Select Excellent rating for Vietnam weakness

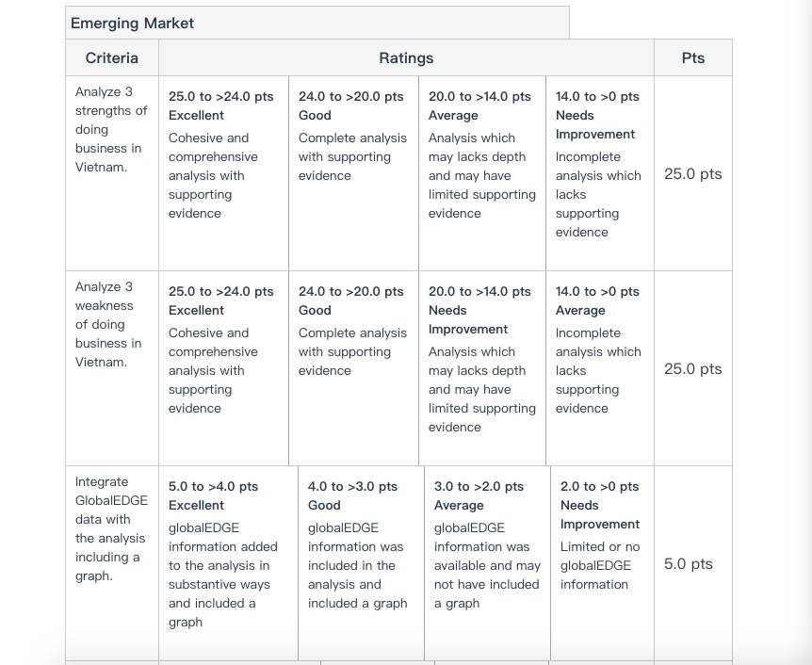pyautogui.click(x=223, y=368)
